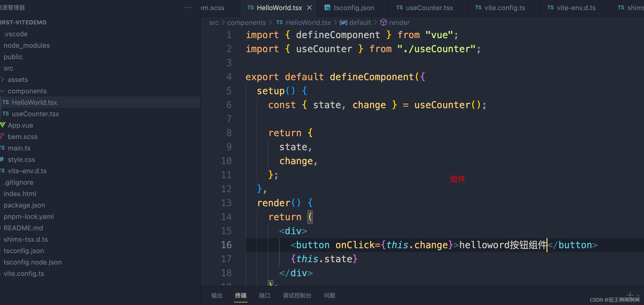This screenshot has height=305, width=644.
Task: Click the render method breadcrumb cube icon
Action: 383,23
